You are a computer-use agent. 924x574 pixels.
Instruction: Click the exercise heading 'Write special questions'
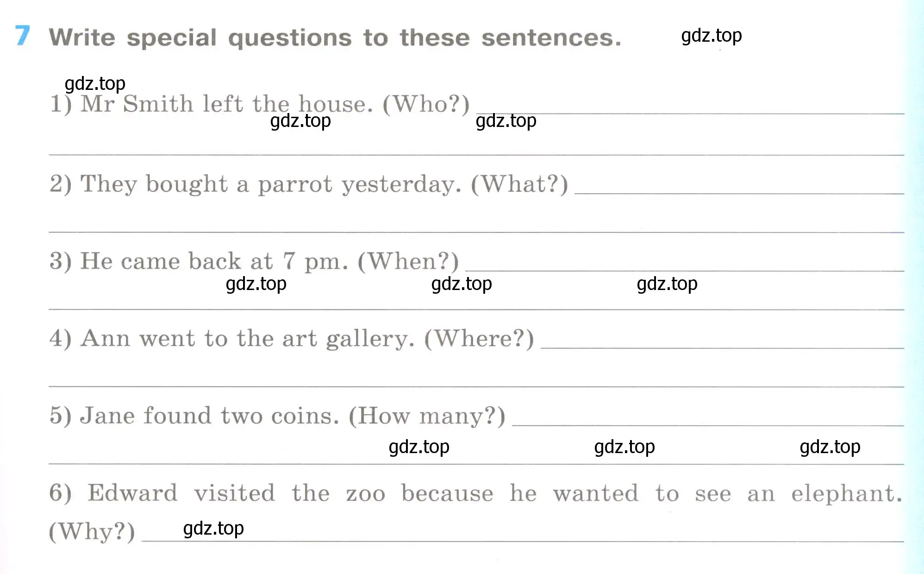(x=200, y=38)
